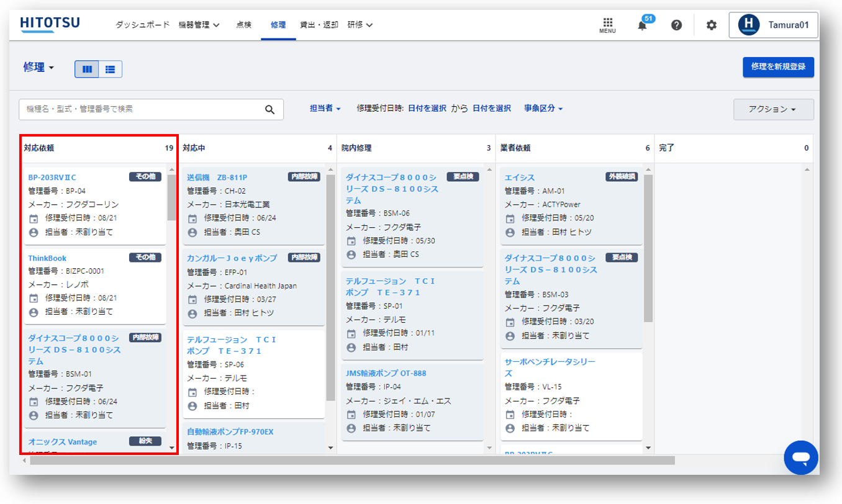Click the 紛失 tag on オニックス card
The image size is (842, 504).
pyautogui.click(x=145, y=441)
